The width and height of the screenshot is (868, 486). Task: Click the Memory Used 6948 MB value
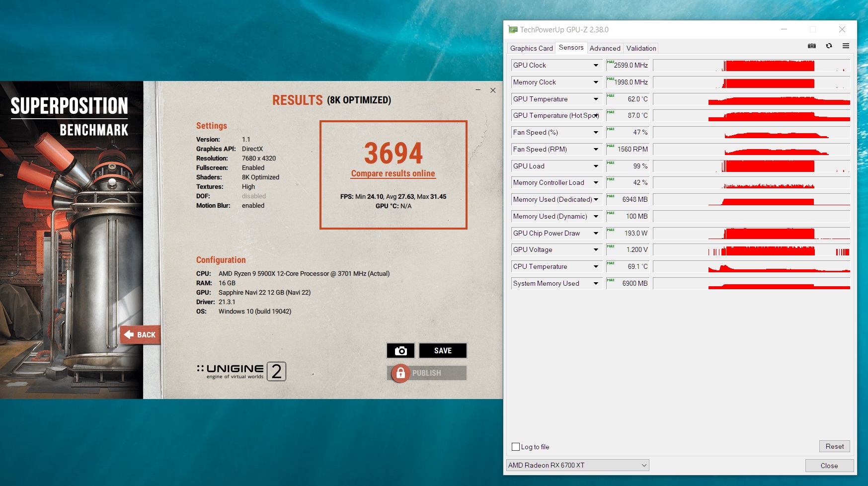[x=628, y=200]
